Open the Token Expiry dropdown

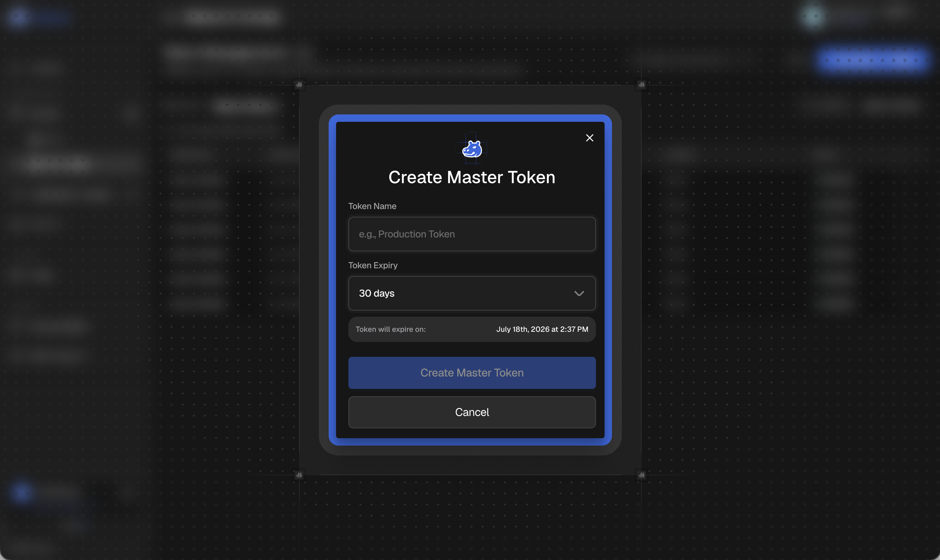tap(472, 293)
